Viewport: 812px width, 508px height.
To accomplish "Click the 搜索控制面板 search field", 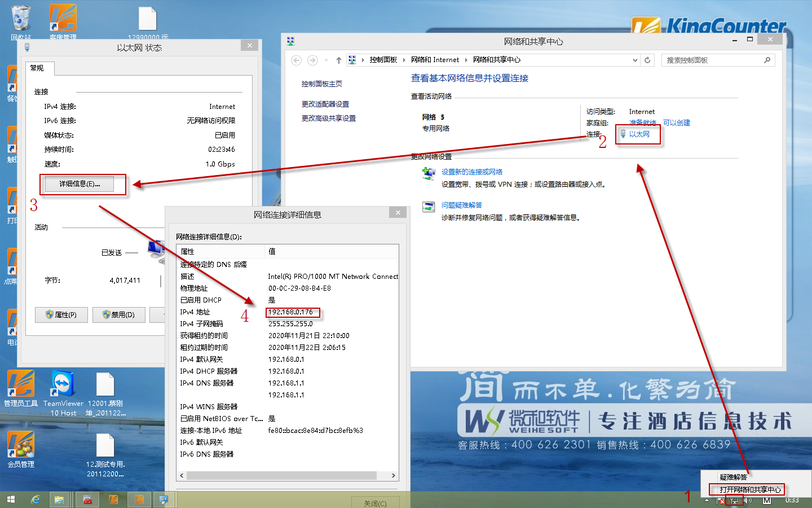I will tap(713, 60).
